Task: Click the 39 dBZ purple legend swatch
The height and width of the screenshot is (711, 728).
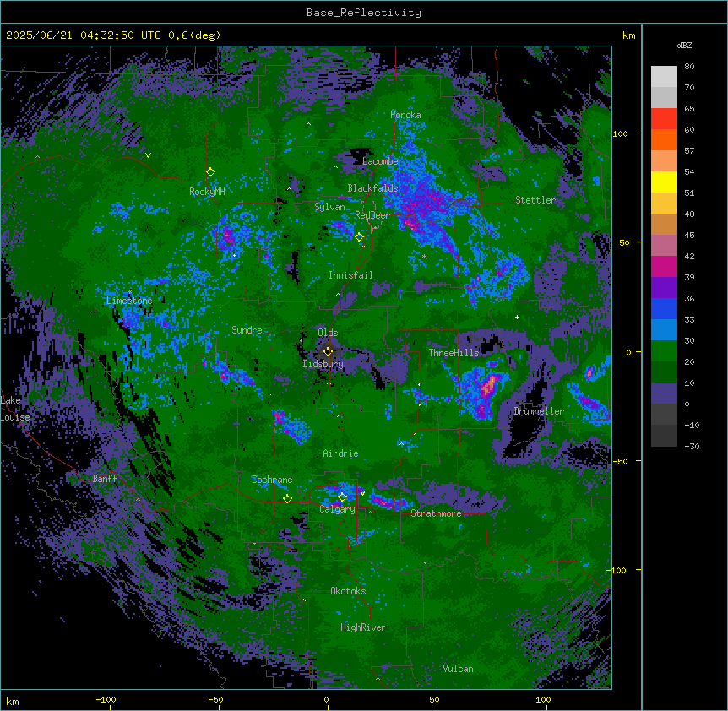Action: tap(664, 287)
